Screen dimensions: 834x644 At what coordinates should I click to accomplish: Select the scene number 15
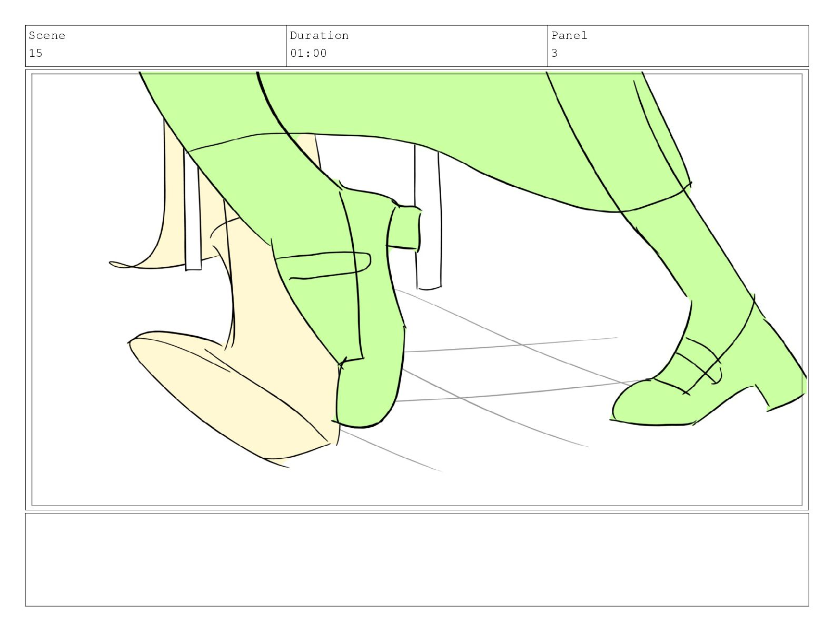[35, 53]
